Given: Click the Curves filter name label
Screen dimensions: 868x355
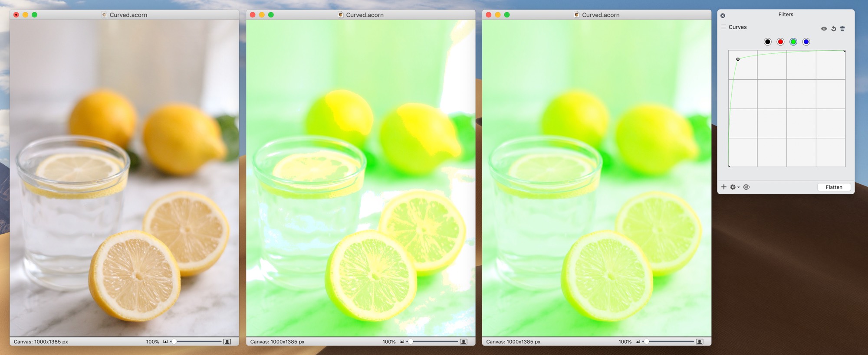Looking at the screenshot, I should point(737,27).
